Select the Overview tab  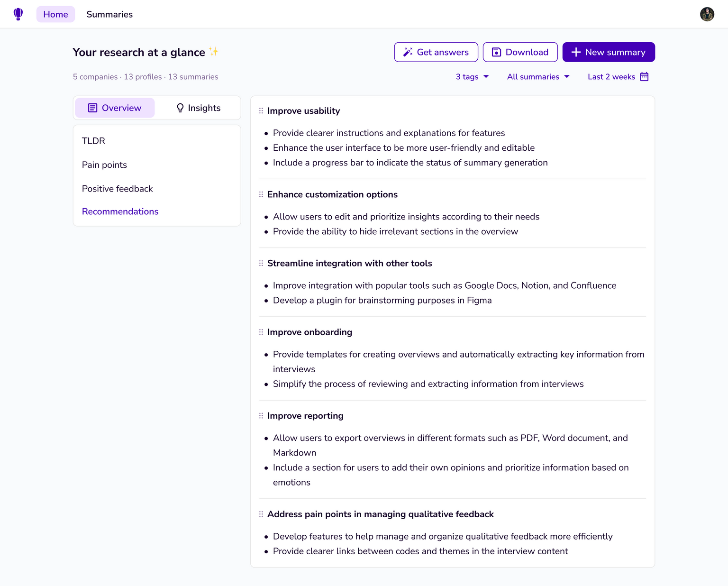[x=115, y=108]
